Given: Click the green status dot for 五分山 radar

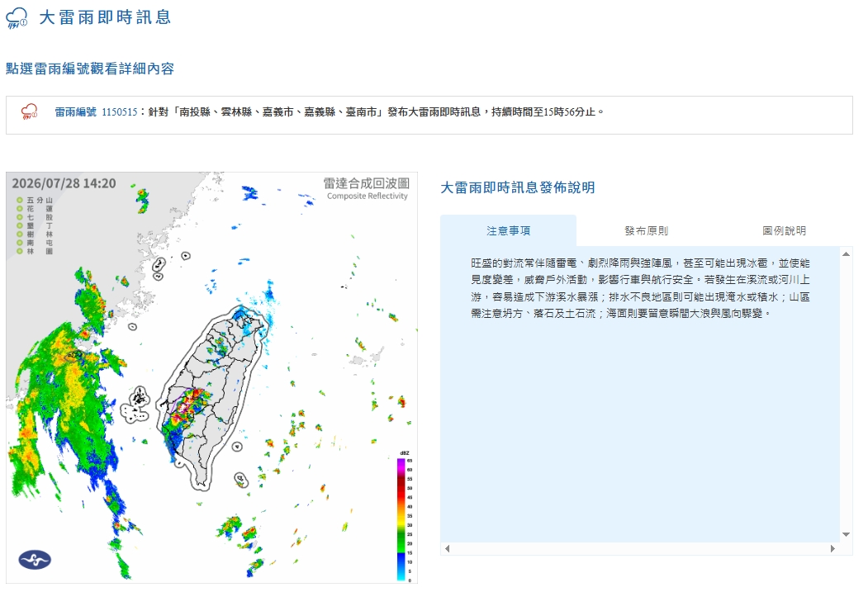Looking at the screenshot, I should click(x=20, y=201).
